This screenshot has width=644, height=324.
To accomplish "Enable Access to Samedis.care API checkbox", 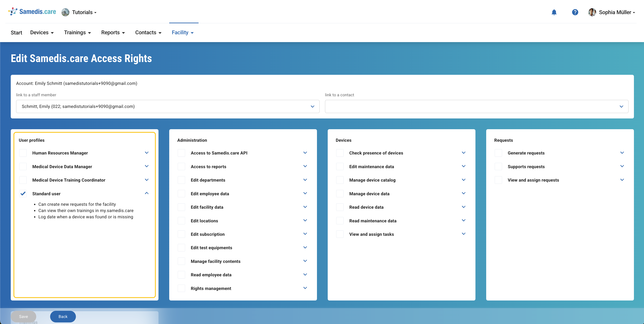I will click(x=182, y=153).
